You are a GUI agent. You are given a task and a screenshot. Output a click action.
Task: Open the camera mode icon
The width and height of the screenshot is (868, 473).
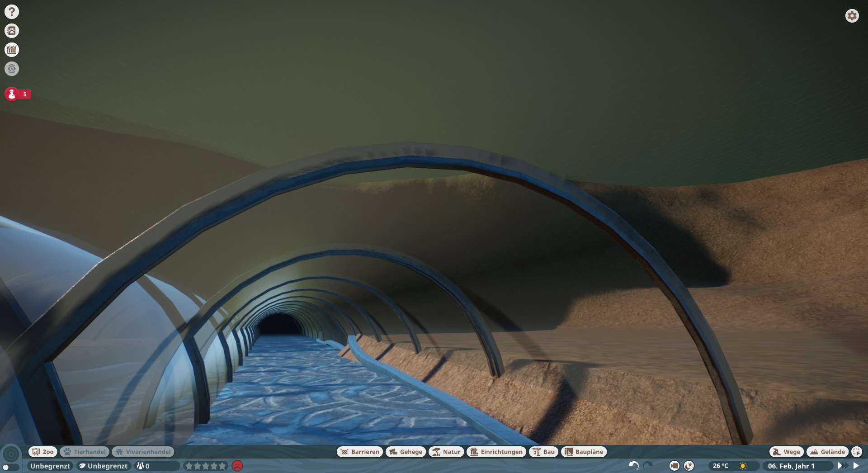click(x=675, y=466)
